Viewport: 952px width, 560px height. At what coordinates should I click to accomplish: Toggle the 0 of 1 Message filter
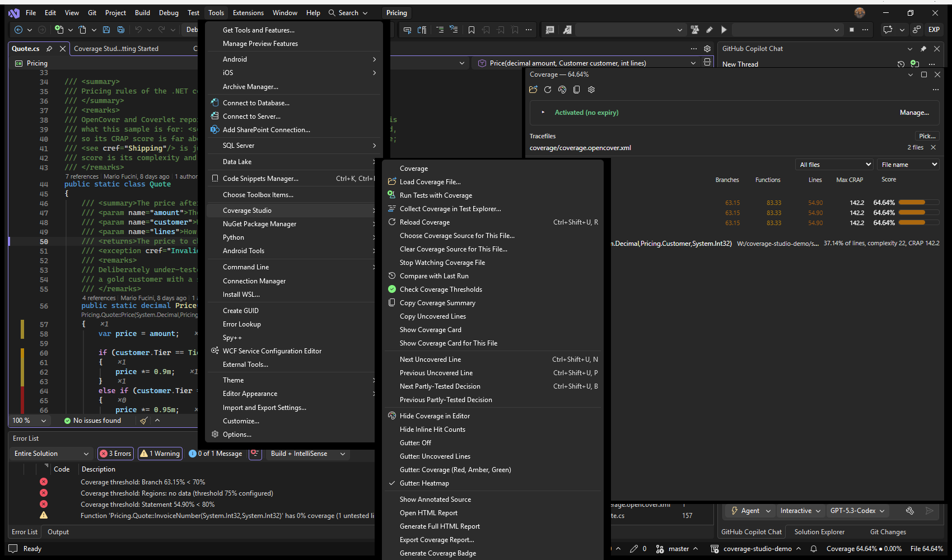coord(216,454)
